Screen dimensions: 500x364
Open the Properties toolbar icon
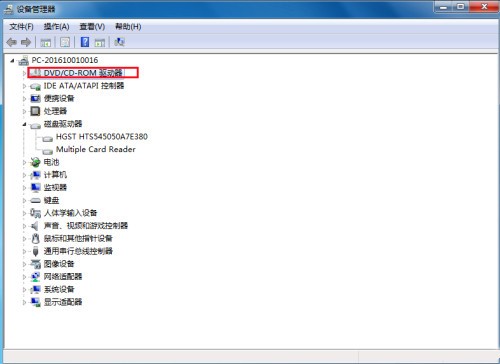coord(65,42)
